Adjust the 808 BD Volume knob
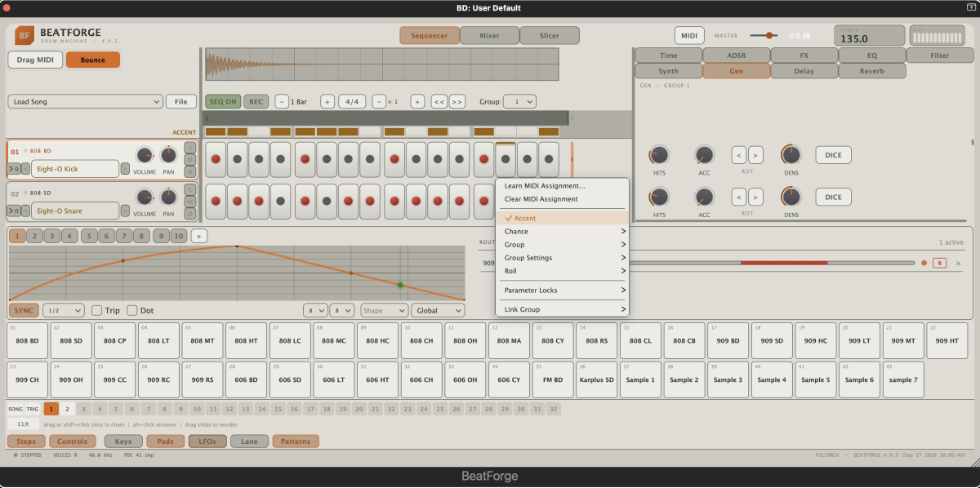Screen dimensions: 980x488 [x=145, y=155]
